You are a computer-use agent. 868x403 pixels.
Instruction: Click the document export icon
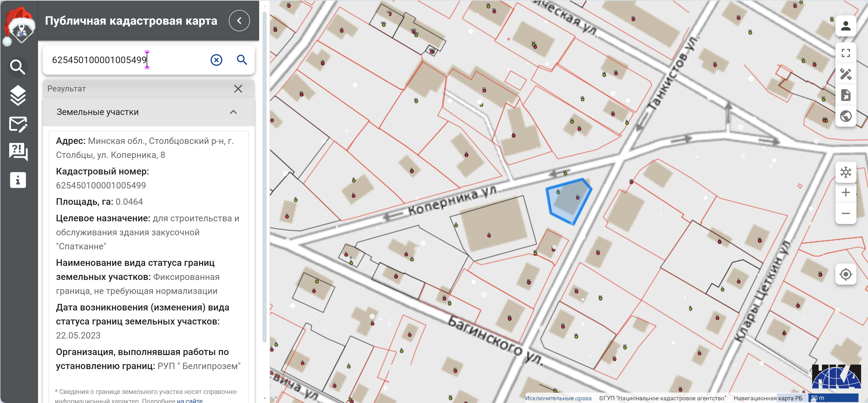pos(845,95)
